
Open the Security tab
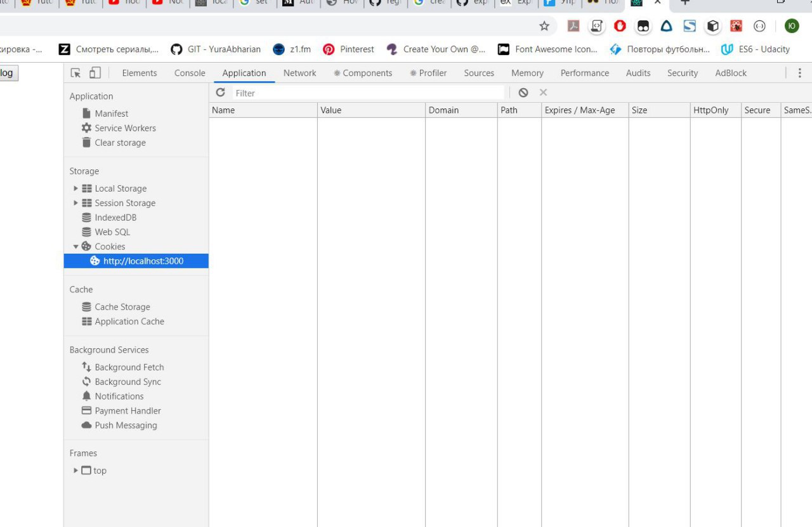(x=683, y=73)
